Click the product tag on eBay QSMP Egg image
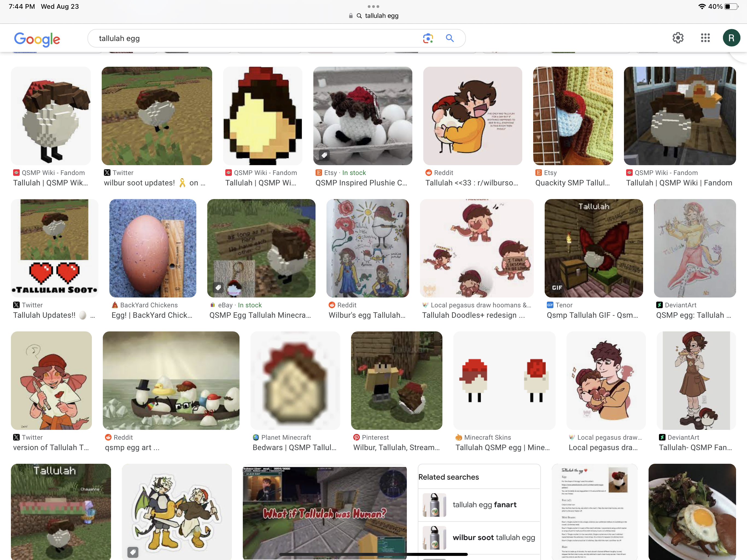Image resolution: width=747 pixels, height=560 pixels. tap(218, 287)
